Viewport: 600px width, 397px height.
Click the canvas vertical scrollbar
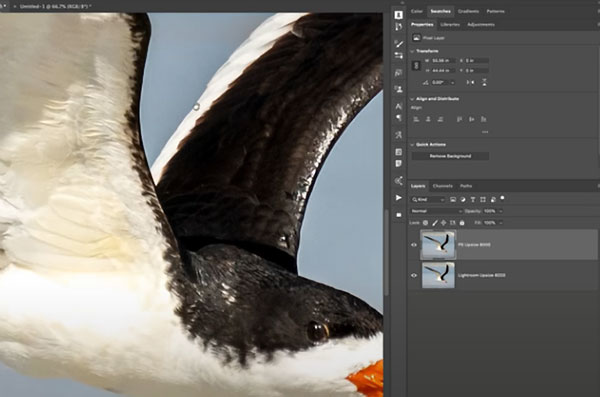(x=386, y=253)
